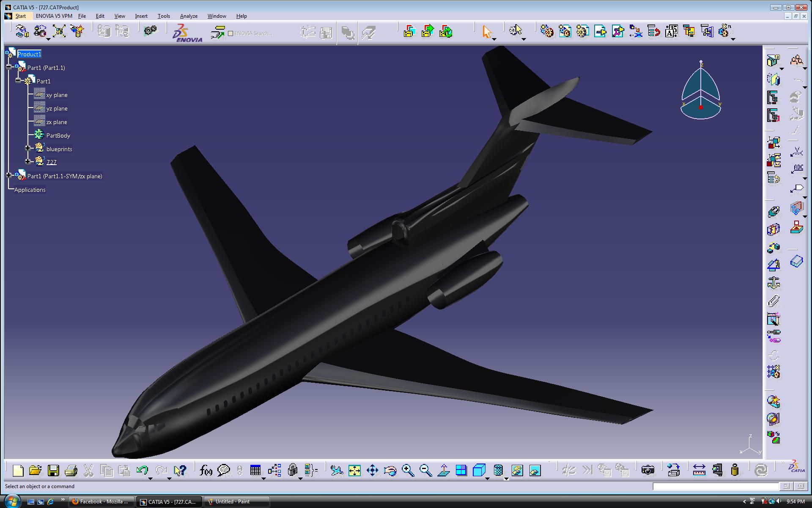
Task: Click the Hide/Show icon in bottom toolbar
Action: click(517, 470)
